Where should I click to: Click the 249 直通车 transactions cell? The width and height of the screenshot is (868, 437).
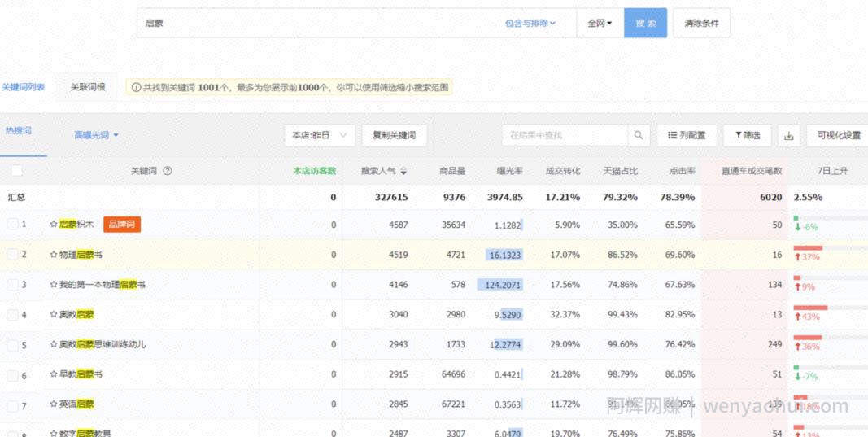coord(774,344)
